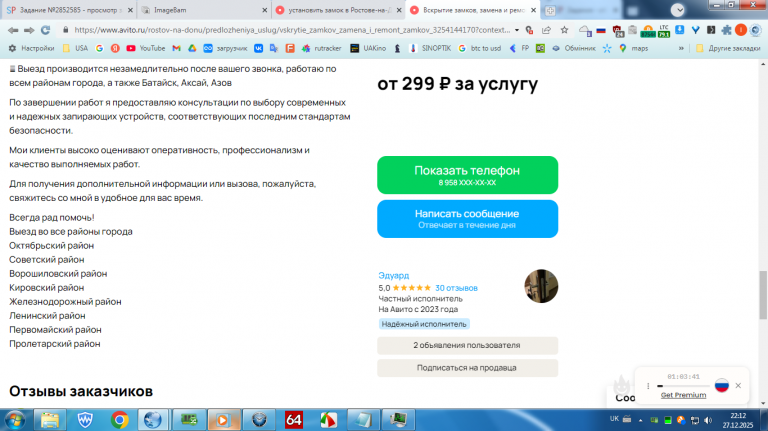Screen dimensions: 768x431
Task: Click the Отзывы заказчиков heading
Action: 81,391
